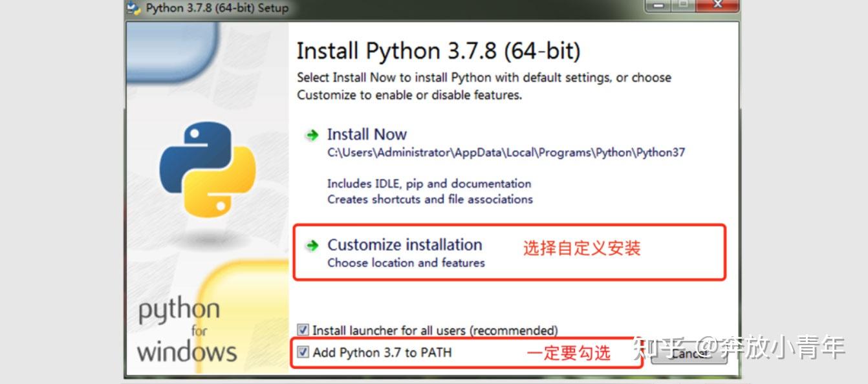This screenshot has height=384, width=868.
Task: Click the green arrow beside Install Now
Action: click(x=312, y=135)
